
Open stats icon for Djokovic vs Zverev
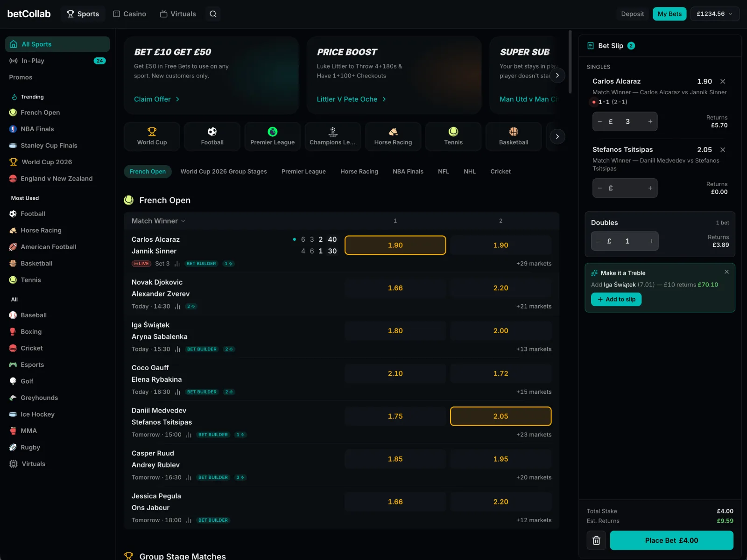177,307
